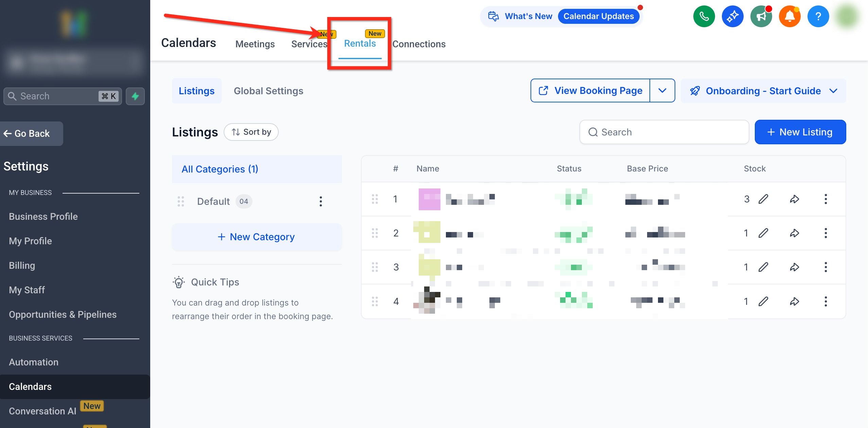Open the megaphone announcements icon

761,16
